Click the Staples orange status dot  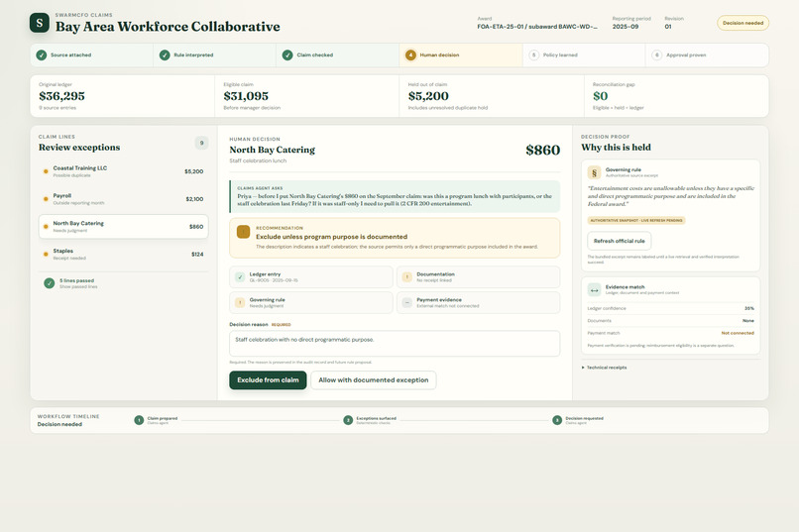point(46,254)
